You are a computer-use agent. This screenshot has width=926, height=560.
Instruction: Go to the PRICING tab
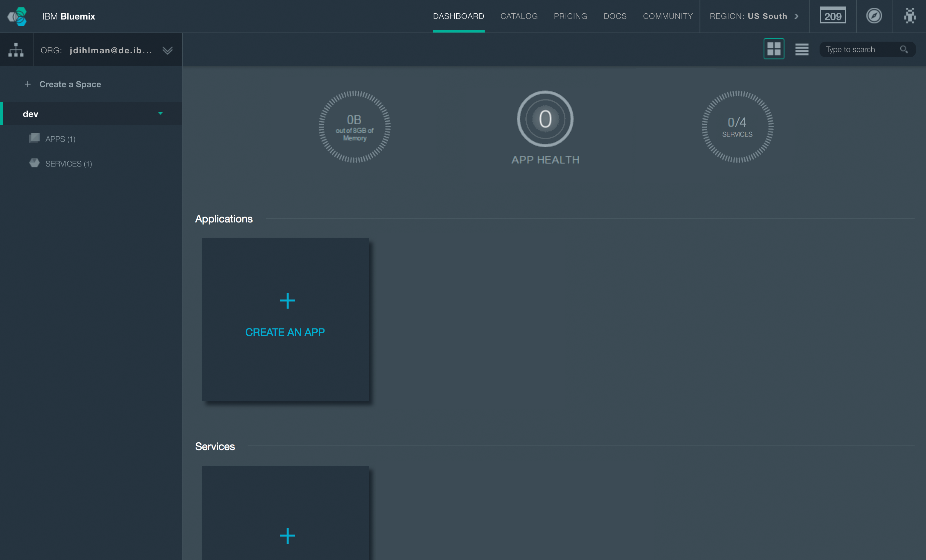(570, 16)
